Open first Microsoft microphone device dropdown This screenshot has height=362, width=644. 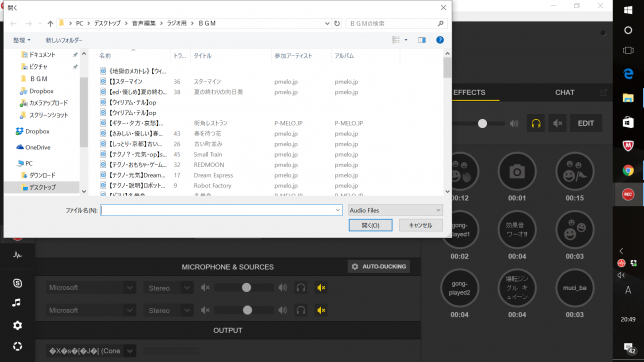[x=90, y=288]
